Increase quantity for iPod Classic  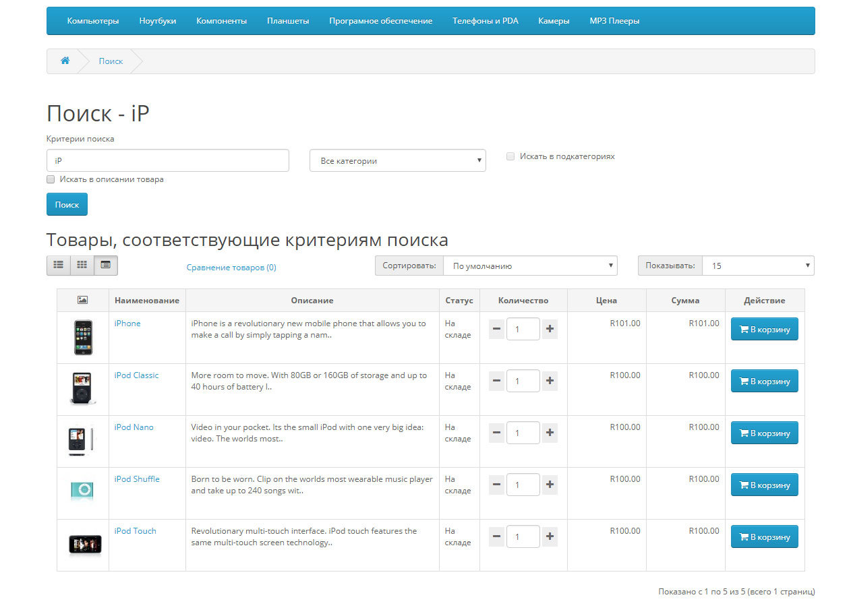(550, 381)
